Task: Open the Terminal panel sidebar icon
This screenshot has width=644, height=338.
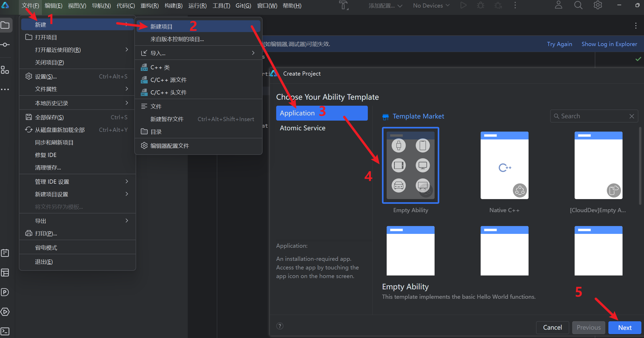Action: pyautogui.click(x=5, y=331)
